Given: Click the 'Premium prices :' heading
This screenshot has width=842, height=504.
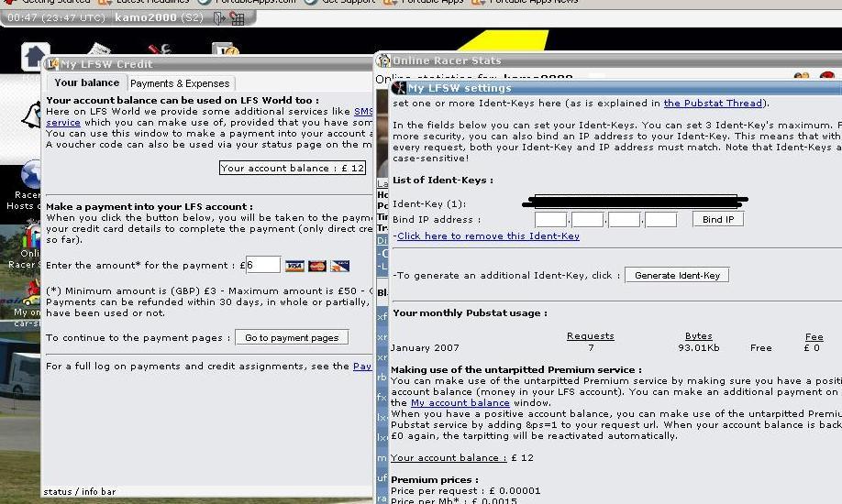Looking at the screenshot, I should pos(435,480).
